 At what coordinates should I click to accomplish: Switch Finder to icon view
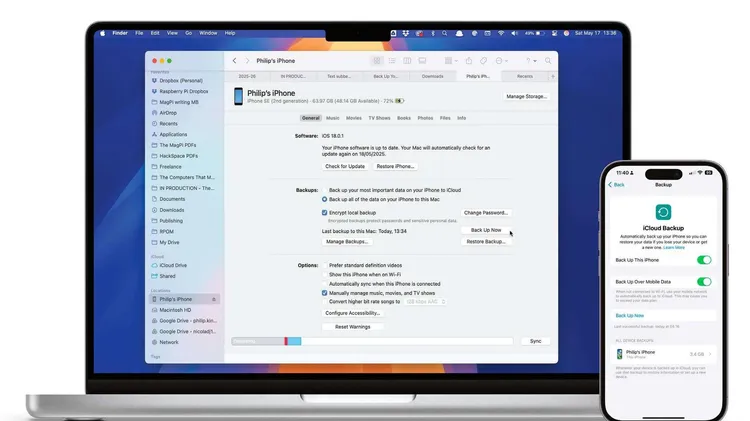pos(377,61)
